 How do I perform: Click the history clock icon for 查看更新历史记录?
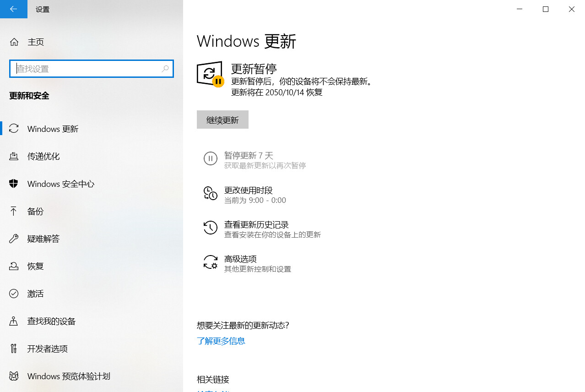(x=210, y=228)
